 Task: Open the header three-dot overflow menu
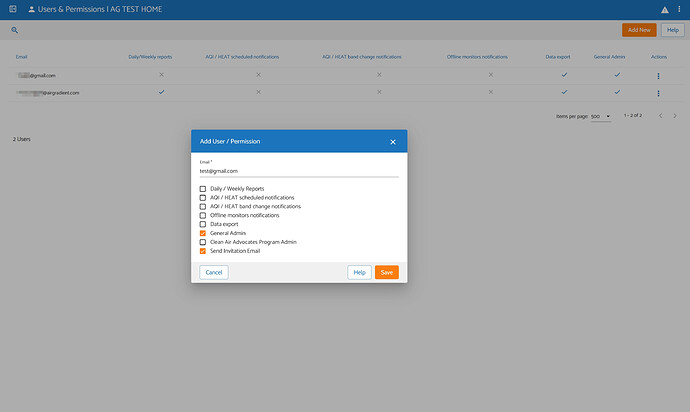pos(679,9)
